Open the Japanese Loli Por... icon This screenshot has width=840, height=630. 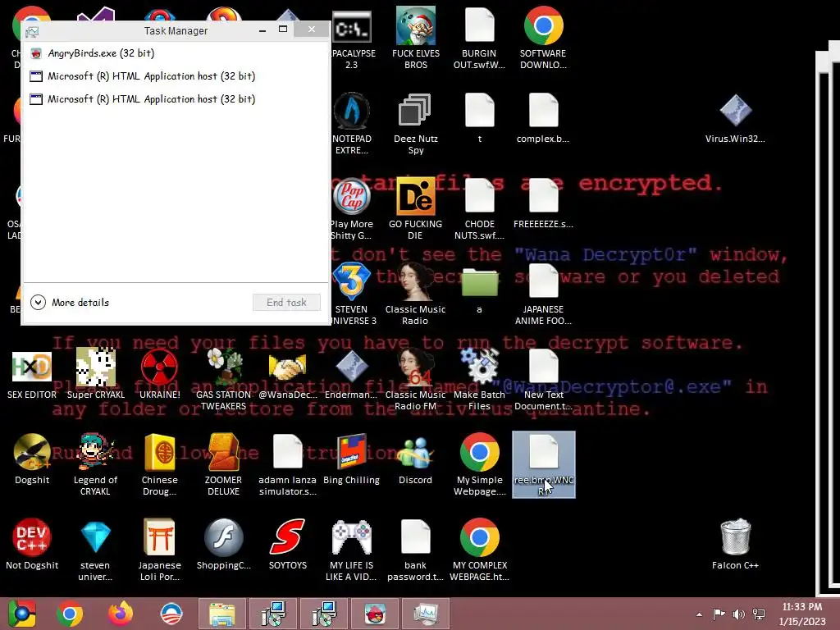click(159, 550)
